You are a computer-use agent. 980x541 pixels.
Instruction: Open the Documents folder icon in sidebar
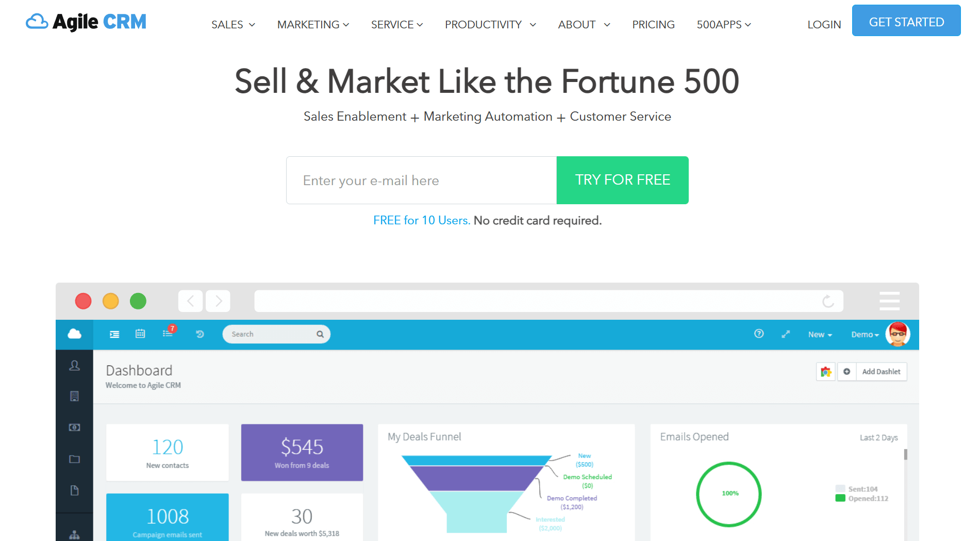[74, 458]
